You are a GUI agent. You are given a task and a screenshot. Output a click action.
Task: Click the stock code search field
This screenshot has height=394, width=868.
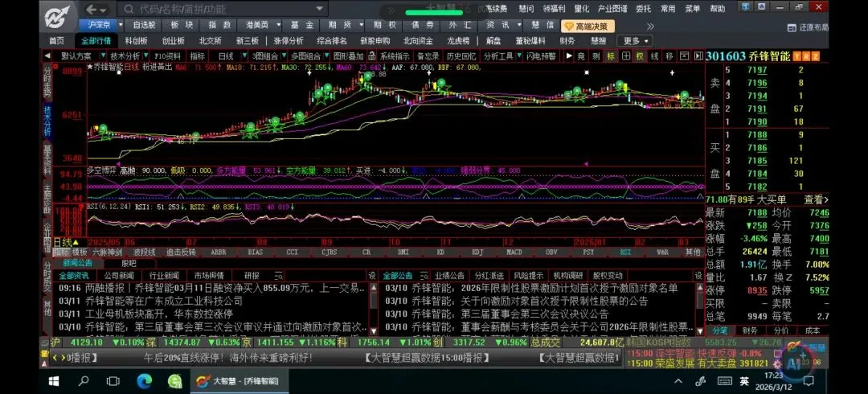222,10
